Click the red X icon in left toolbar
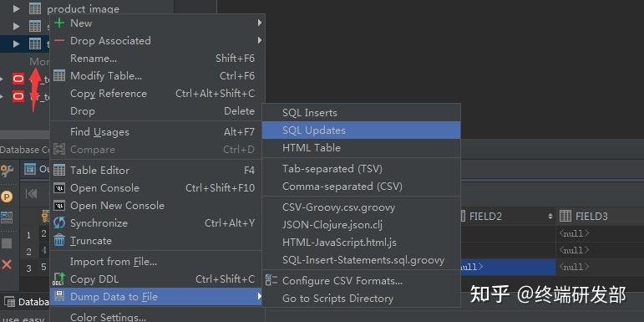 click(7, 264)
